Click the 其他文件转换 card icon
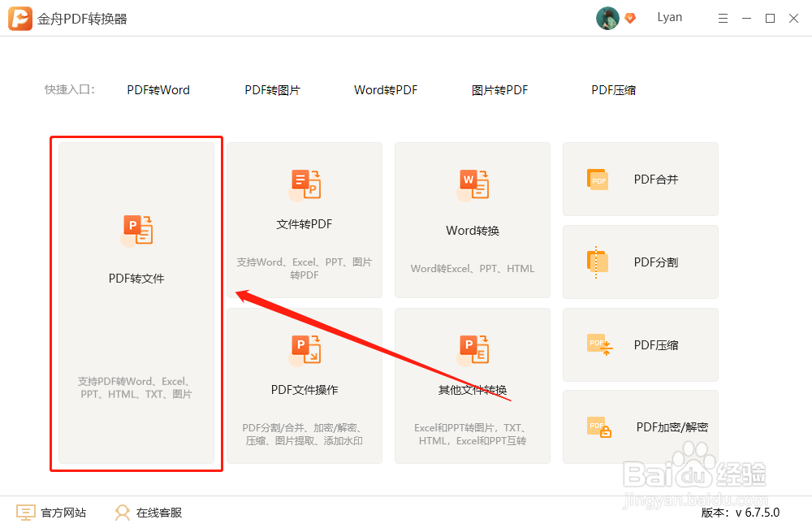Image resolution: width=812 pixels, height=528 pixels. [473, 350]
